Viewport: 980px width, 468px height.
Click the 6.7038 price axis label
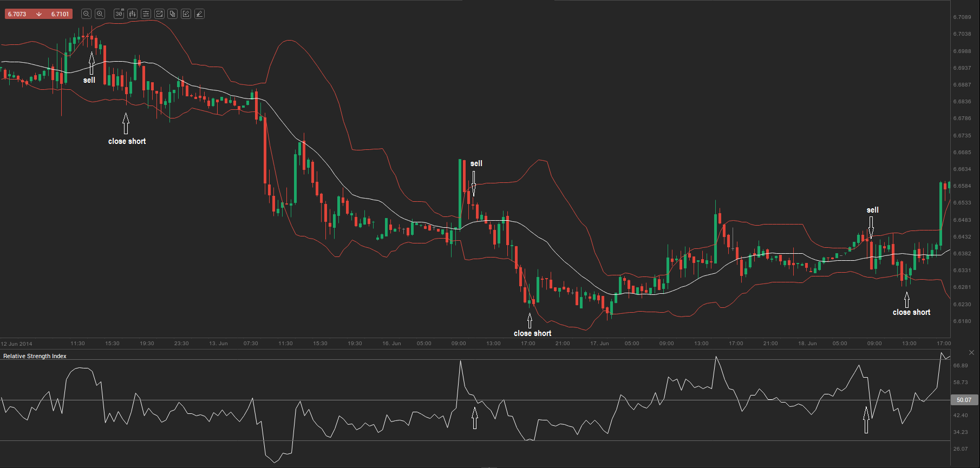click(962, 34)
